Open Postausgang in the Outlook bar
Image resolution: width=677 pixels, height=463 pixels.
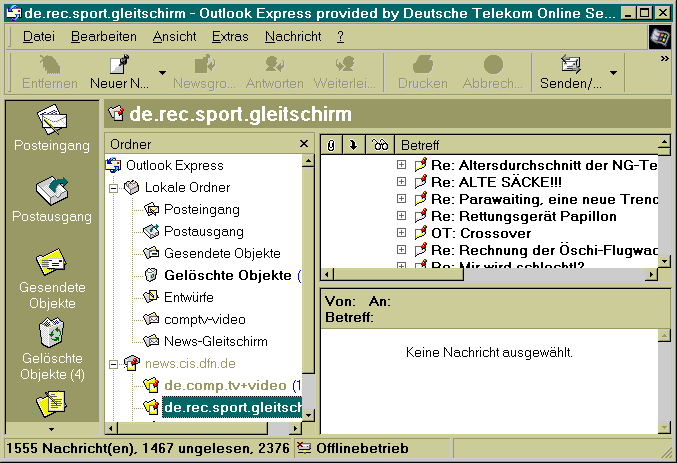tap(52, 199)
